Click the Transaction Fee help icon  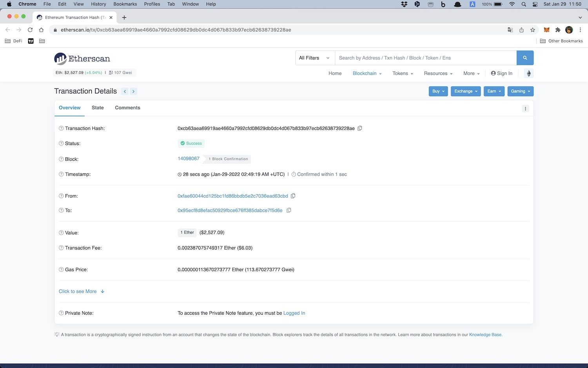click(61, 248)
